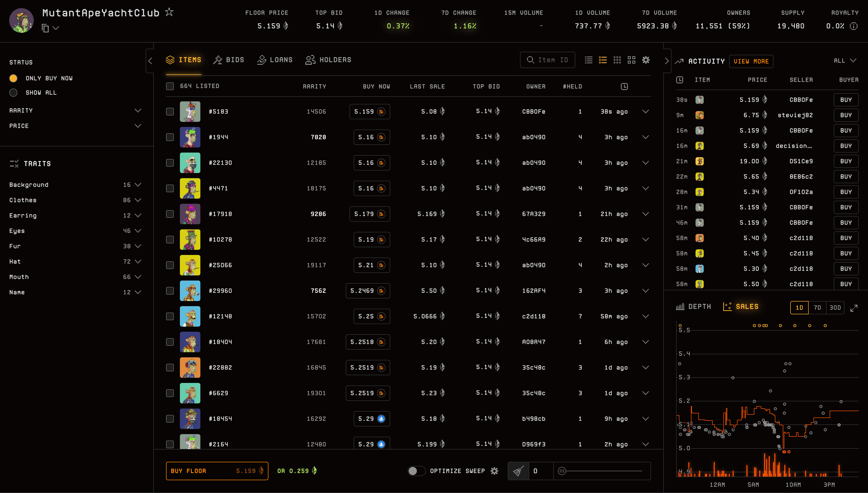Expand the sales chart to fullscreen
The image size is (868, 493).
tap(854, 308)
